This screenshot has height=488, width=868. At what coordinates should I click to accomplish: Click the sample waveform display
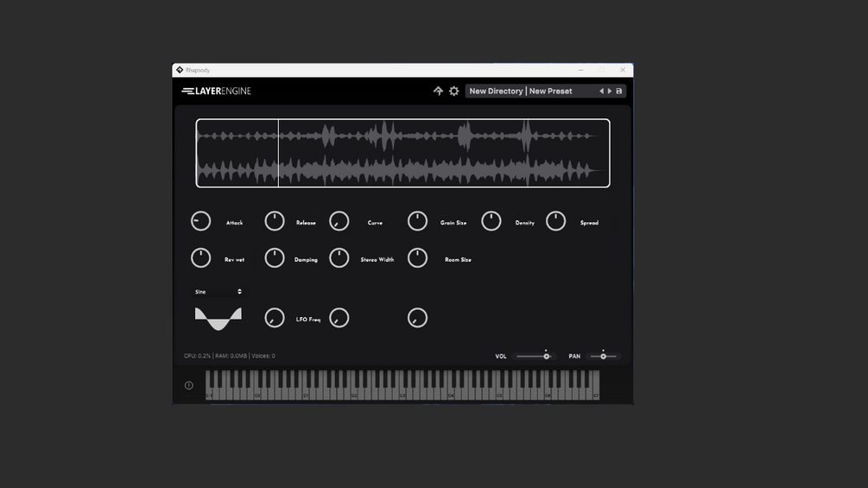click(403, 153)
